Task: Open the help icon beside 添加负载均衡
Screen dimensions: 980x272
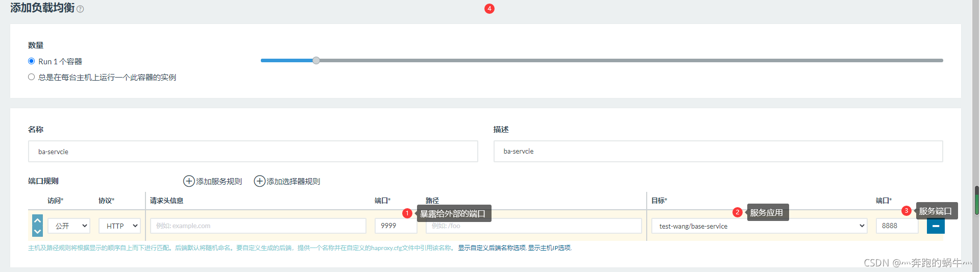Action: coord(80,9)
